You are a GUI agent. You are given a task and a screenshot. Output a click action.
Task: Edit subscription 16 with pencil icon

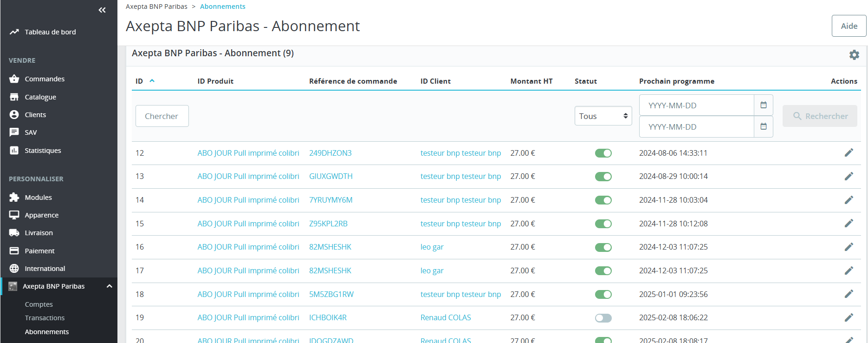coord(849,247)
